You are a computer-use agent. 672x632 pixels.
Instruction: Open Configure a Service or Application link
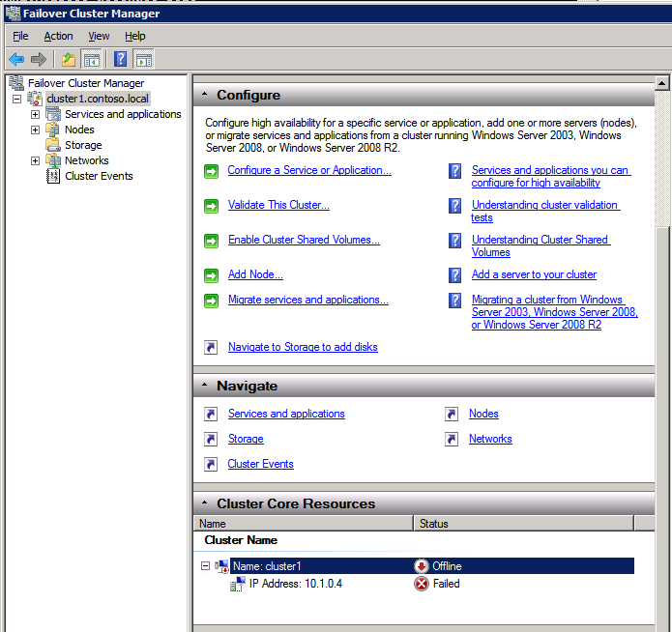[x=309, y=170]
